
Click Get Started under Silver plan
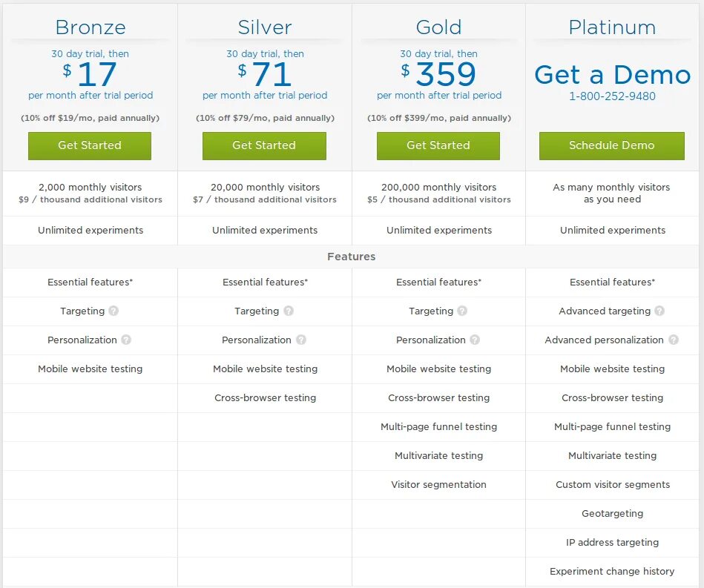[264, 145]
